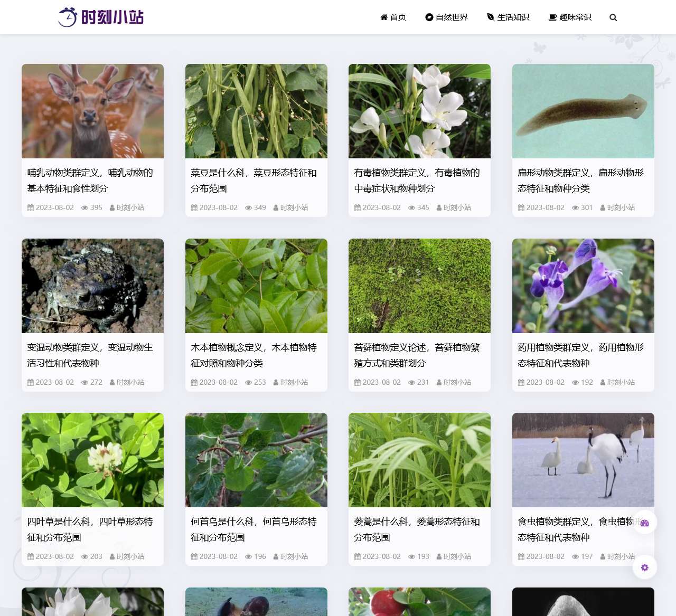The image size is (676, 616).
Task: Go to the 首页 home menu item
Action: 393,17
